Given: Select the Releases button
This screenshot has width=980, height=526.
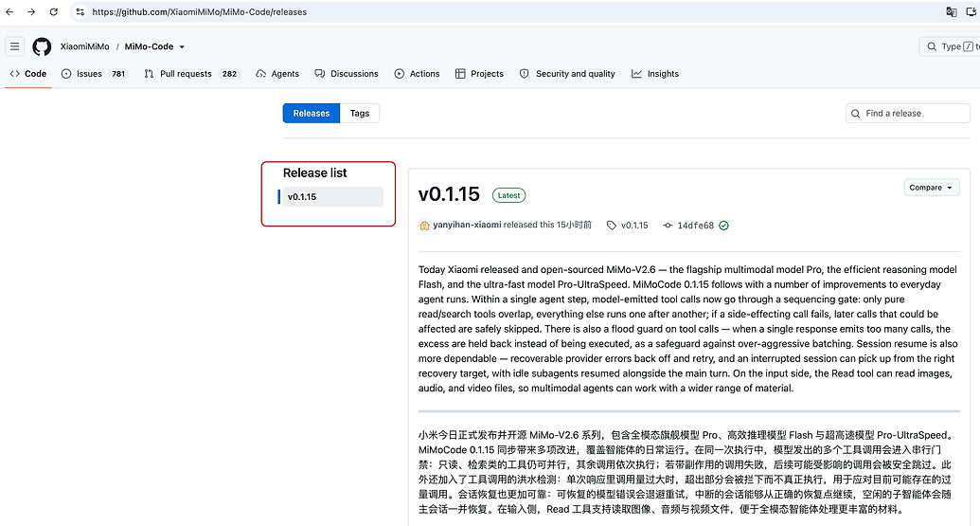Looking at the screenshot, I should click(312, 113).
